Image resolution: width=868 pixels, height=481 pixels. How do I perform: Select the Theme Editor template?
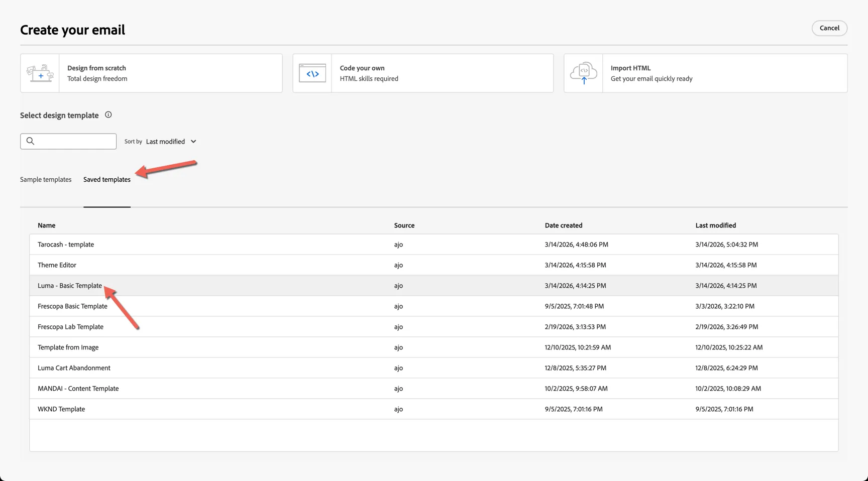pos(433,265)
